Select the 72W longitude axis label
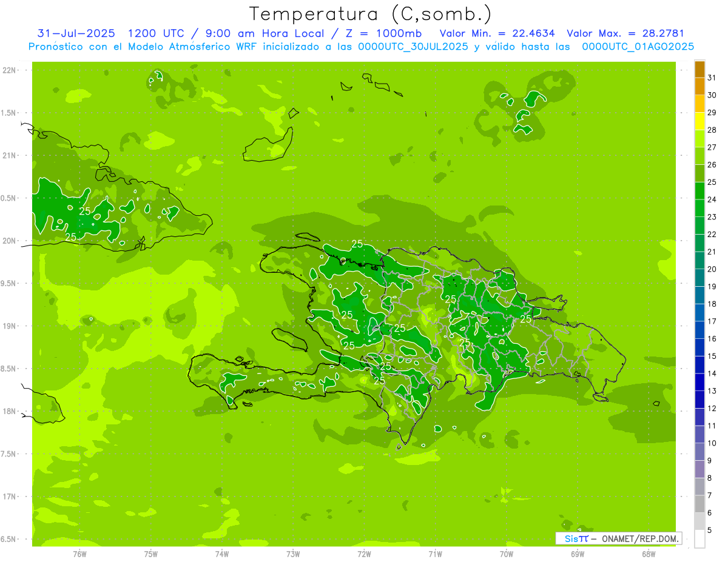This screenshot has width=728, height=562. click(x=364, y=554)
